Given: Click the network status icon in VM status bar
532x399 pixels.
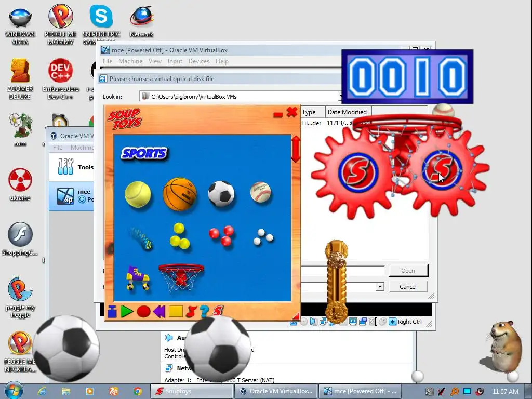Looking at the screenshot, I should click(x=323, y=321).
